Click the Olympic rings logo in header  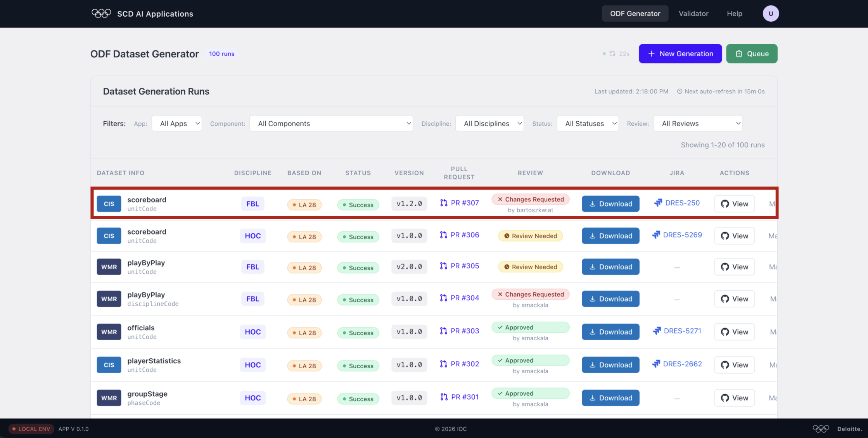click(x=101, y=14)
